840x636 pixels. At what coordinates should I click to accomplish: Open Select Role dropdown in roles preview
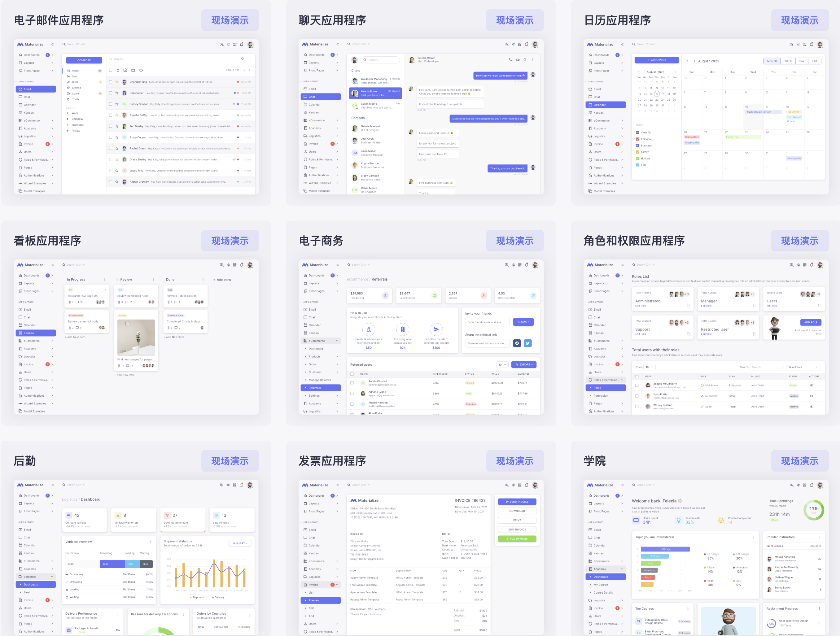[803, 367]
